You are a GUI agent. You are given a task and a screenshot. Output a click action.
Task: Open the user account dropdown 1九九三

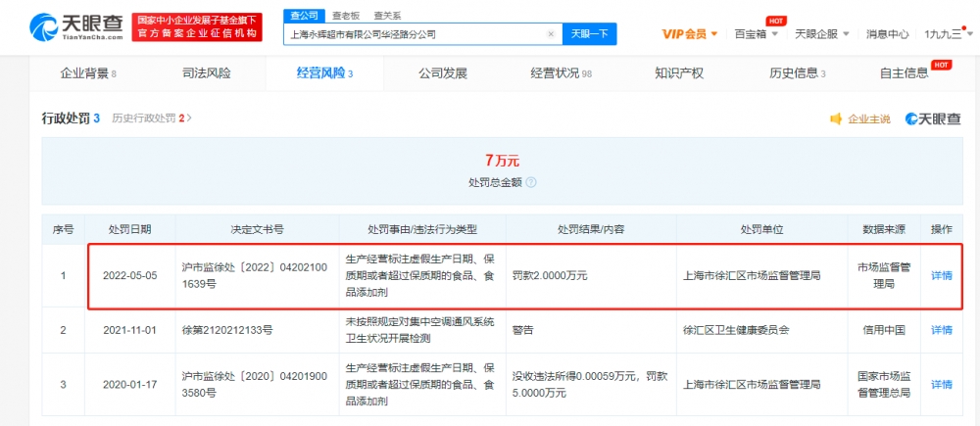pos(946,33)
